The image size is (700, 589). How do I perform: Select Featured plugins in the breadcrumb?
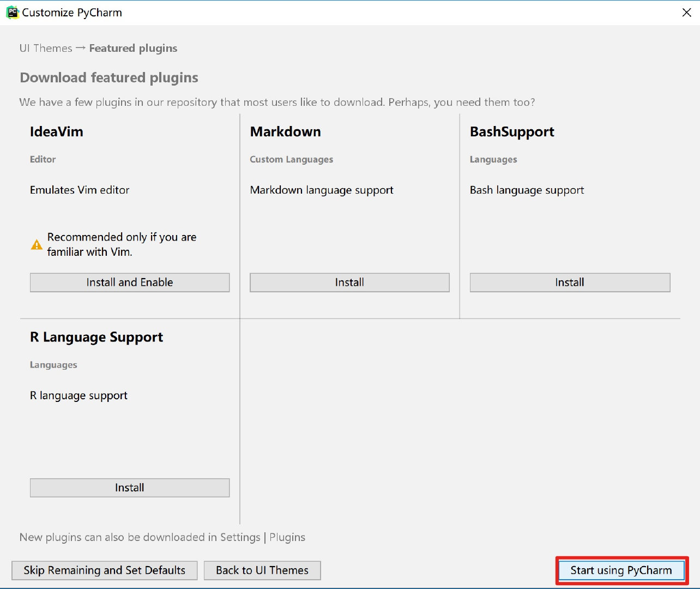[134, 48]
